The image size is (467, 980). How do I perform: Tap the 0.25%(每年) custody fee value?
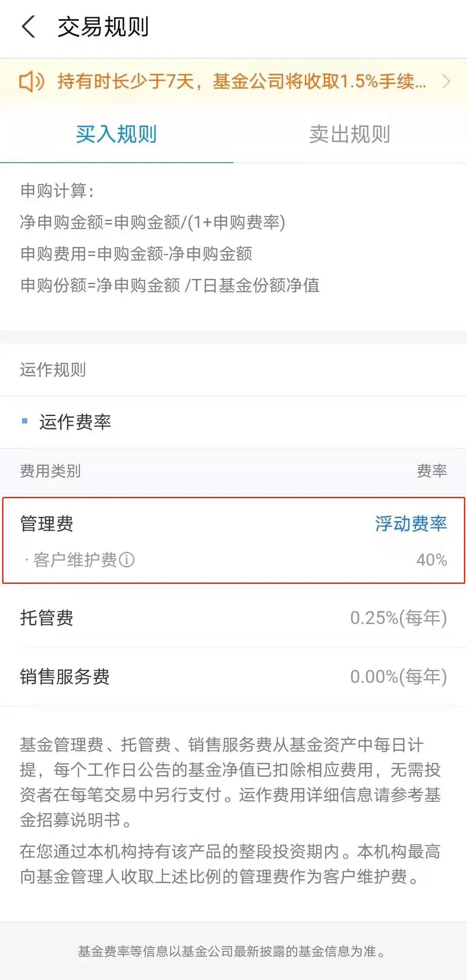coord(398,618)
